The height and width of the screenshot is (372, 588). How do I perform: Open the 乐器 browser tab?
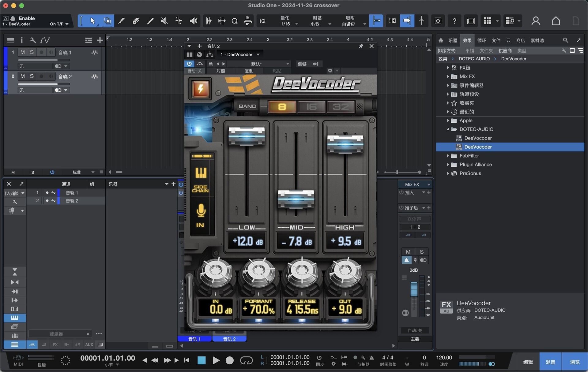click(x=453, y=40)
